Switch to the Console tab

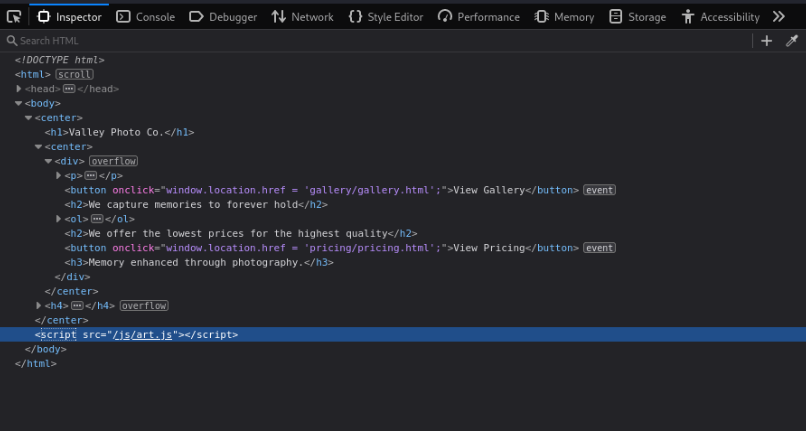click(x=145, y=17)
